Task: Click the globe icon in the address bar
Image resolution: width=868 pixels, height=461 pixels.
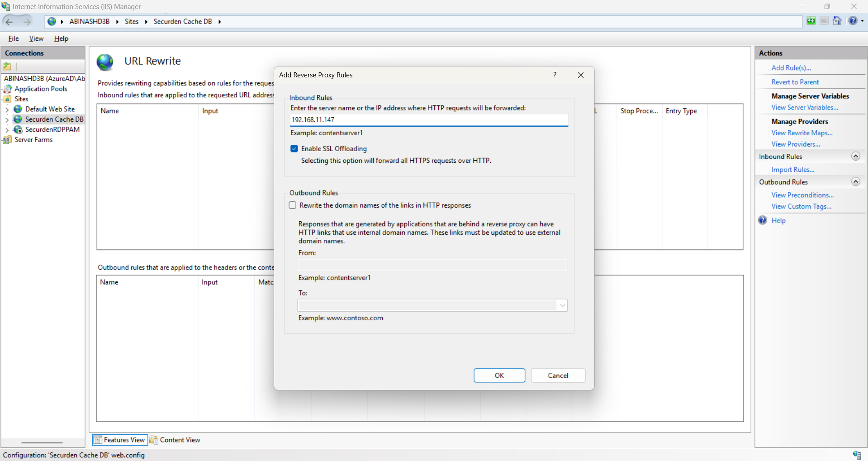Action: [52, 21]
